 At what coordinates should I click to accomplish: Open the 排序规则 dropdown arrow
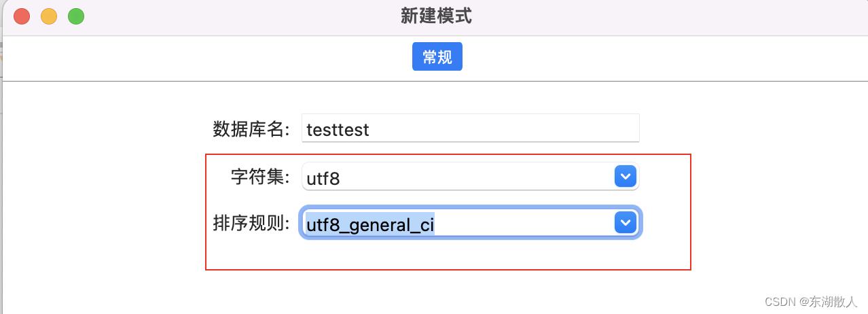[625, 223]
